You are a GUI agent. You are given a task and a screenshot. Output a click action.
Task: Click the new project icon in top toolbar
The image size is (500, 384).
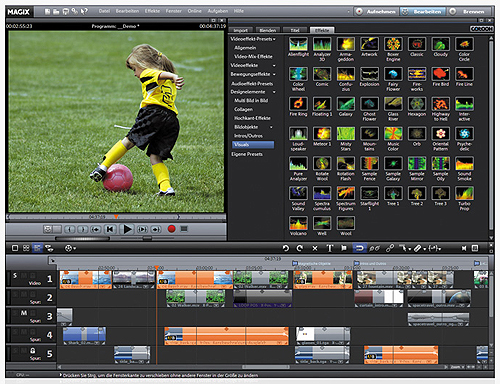tap(47, 12)
